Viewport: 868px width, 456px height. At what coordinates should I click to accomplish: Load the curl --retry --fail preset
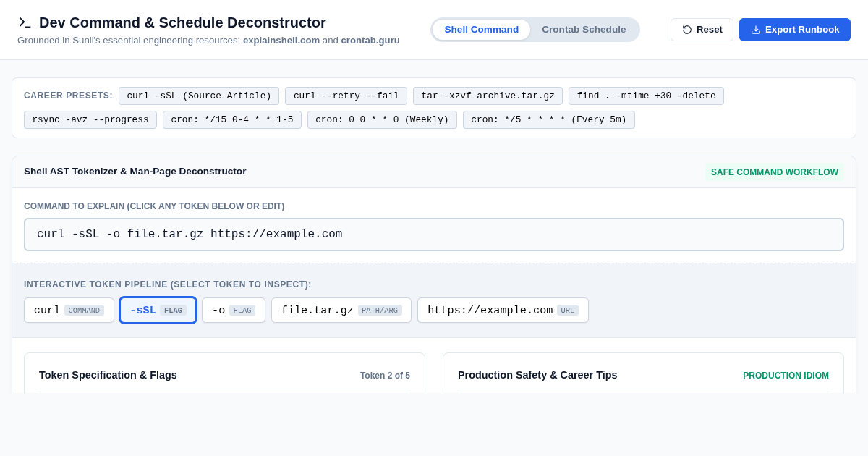pyautogui.click(x=346, y=96)
